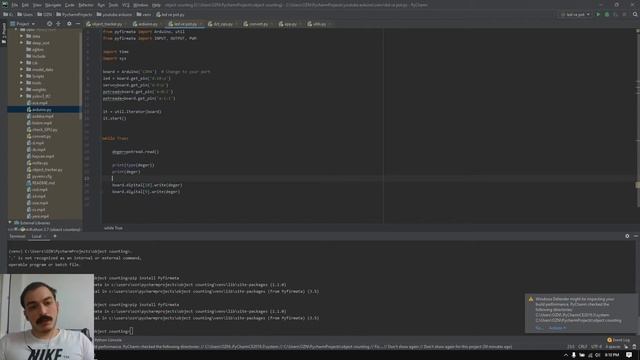
Task: Expand the External Libraries node
Action: tap(10, 223)
